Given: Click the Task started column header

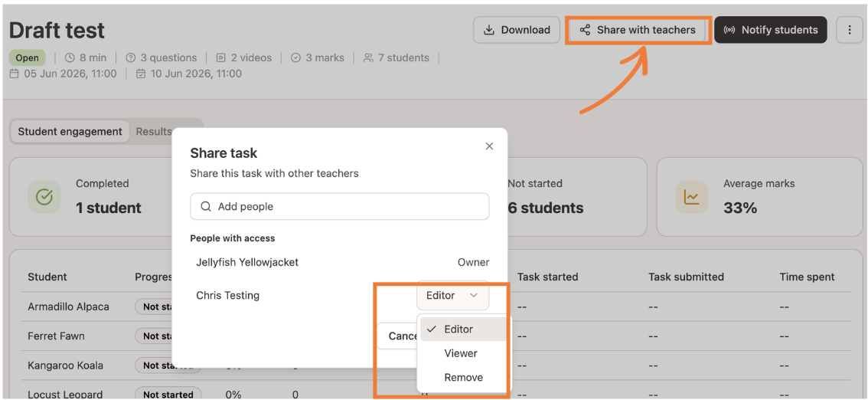Looking at the screenshot, I should (547, 277).
